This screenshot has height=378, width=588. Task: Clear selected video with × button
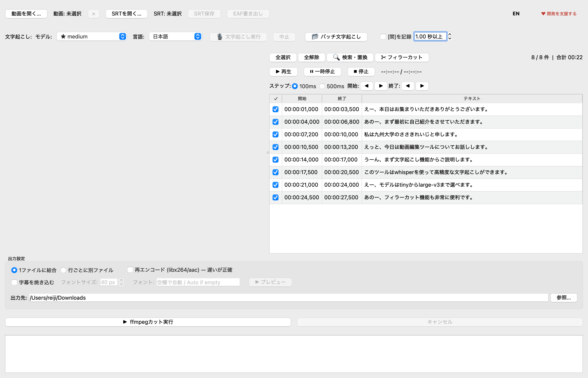click(x=93, y=14)
